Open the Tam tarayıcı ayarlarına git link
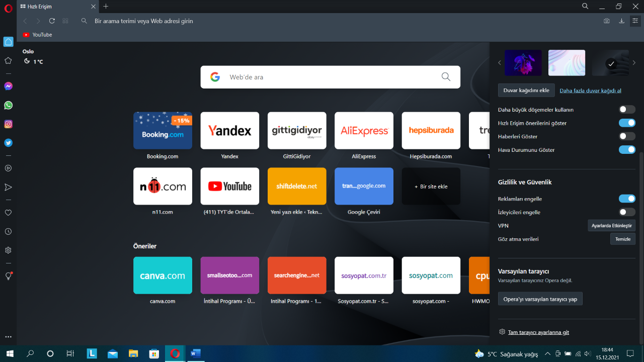644x362 pixels. tap(538, 332)
